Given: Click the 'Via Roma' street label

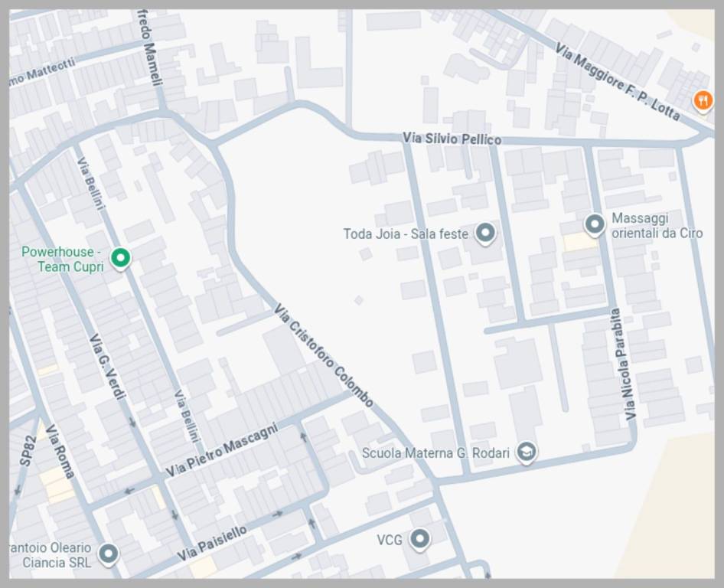Looking at the screenshot, I should pos(60,451).
